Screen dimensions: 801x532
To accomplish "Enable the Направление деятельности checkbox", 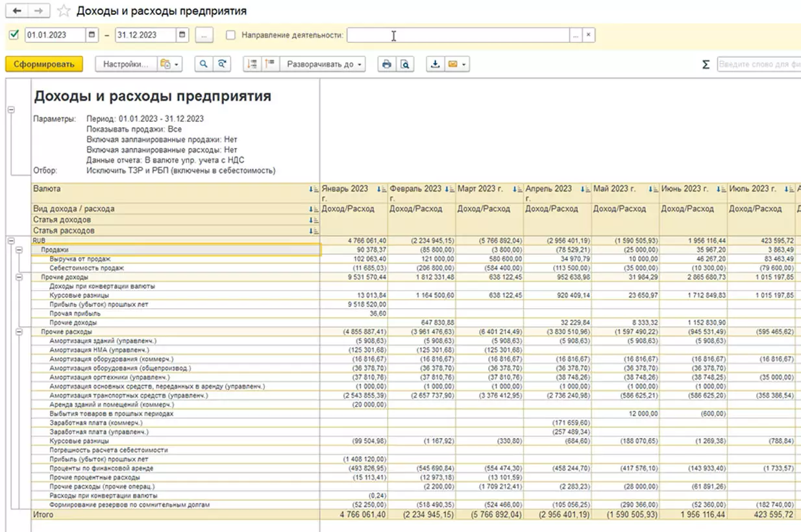I will 230,35.
